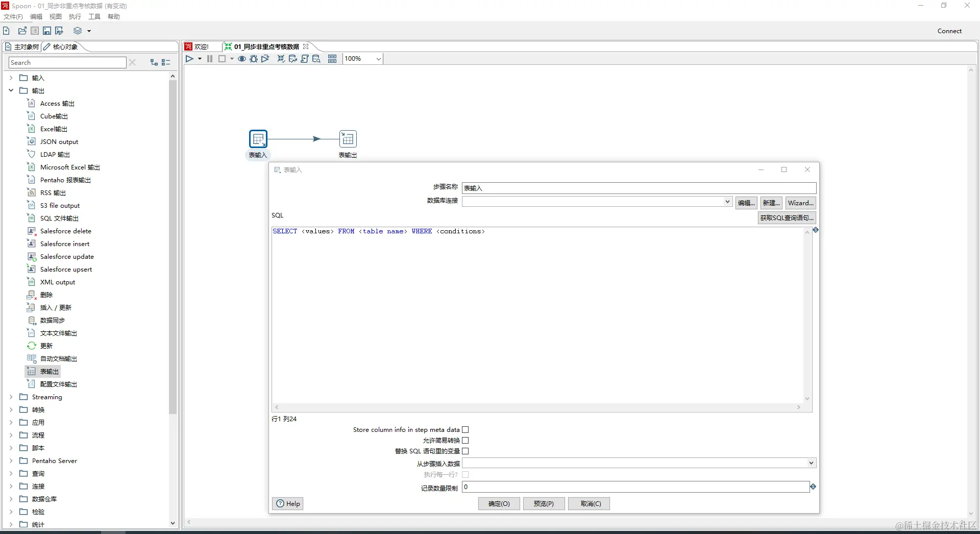Image resolution: width=980 pixels, height=534 pixels.
Task: Expand the 数据仓库 folder
Action: (x=11, y=499)
